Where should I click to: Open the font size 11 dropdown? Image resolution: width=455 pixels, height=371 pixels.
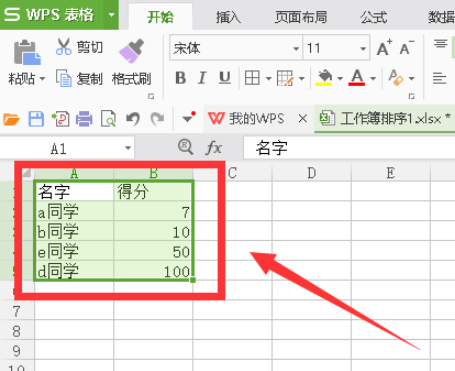363,49
